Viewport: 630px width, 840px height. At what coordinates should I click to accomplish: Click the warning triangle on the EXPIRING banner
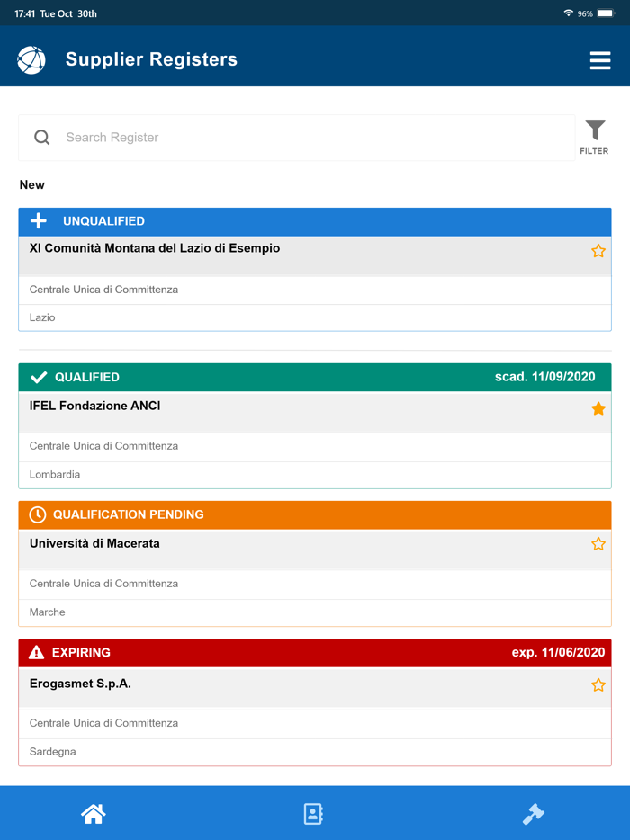[x=36, y=652]
